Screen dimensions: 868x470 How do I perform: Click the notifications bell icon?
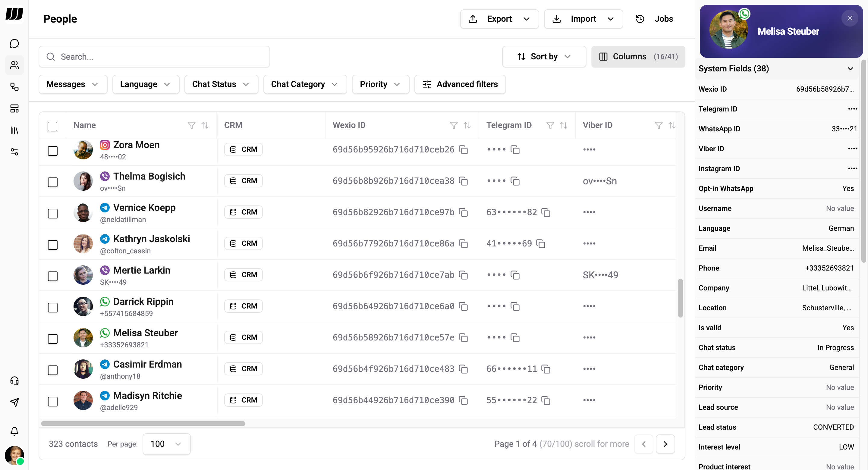[14, 432]
